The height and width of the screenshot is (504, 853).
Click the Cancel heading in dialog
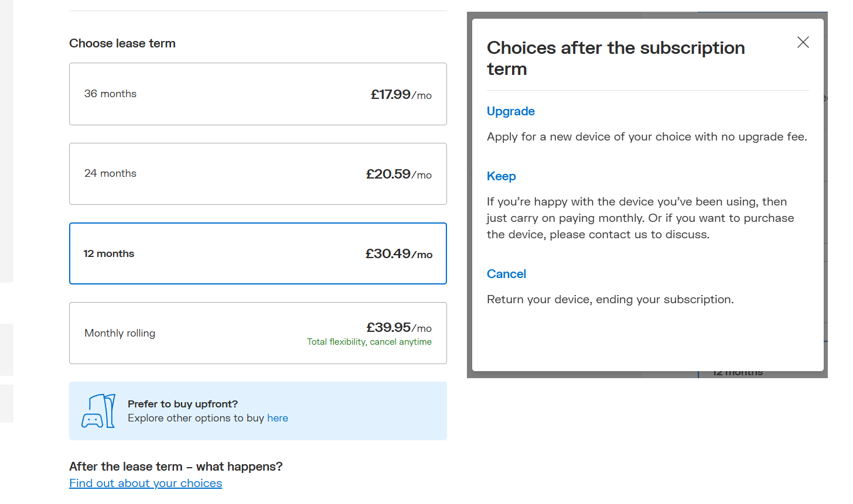[x=506, y=274]
